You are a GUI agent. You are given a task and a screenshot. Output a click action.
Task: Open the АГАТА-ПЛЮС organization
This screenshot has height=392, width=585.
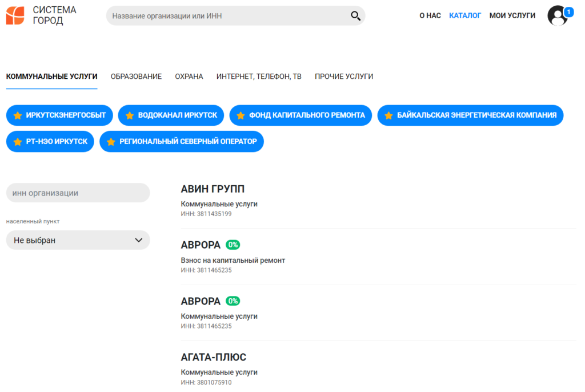pyautogui.click(x=214, y=357)
